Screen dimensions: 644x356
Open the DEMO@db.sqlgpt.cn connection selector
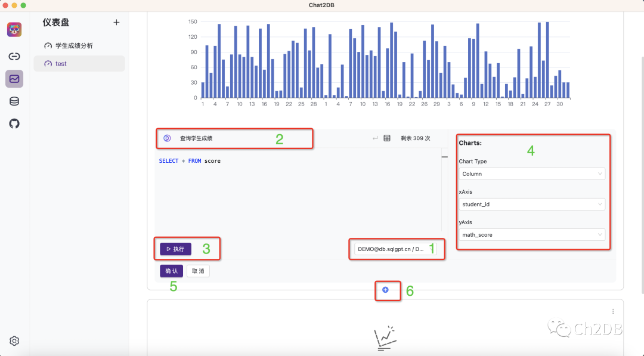click(395, 249)
